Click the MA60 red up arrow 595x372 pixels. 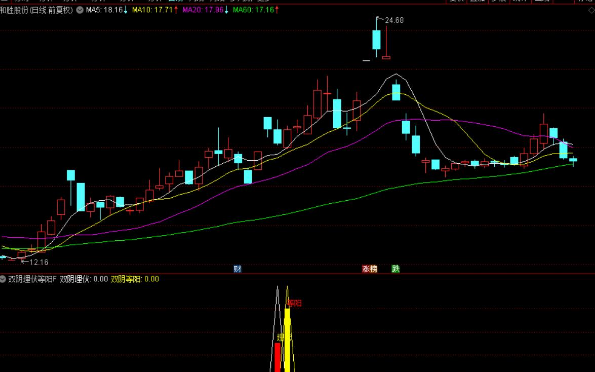click(x=277, y=10)
